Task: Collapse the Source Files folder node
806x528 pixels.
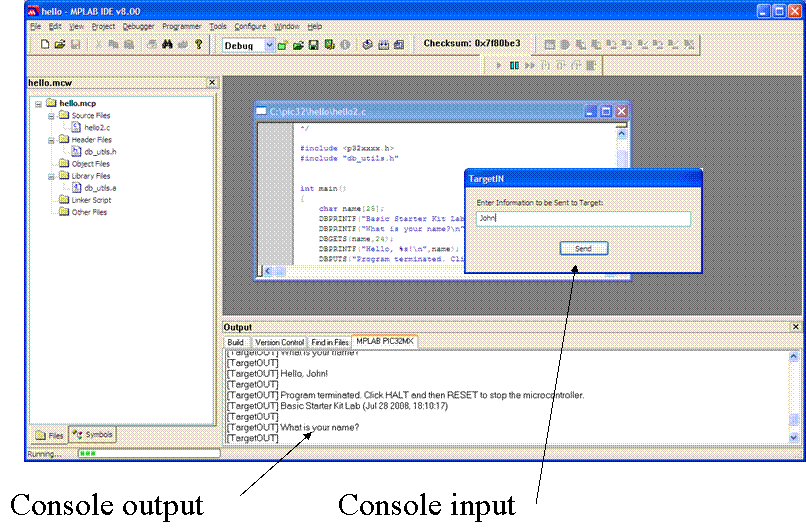Action: click(51, 116)
